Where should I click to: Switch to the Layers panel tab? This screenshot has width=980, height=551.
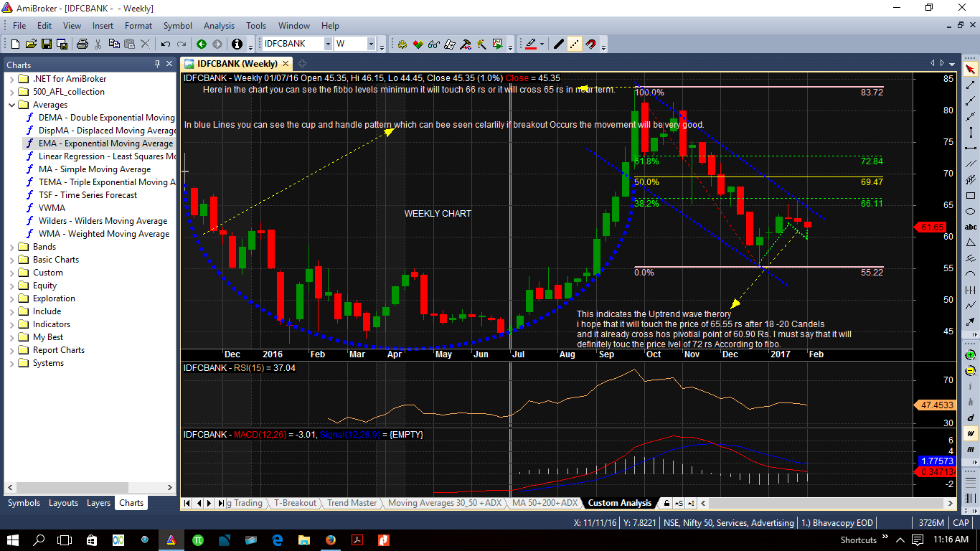click(x=99, y=503)
